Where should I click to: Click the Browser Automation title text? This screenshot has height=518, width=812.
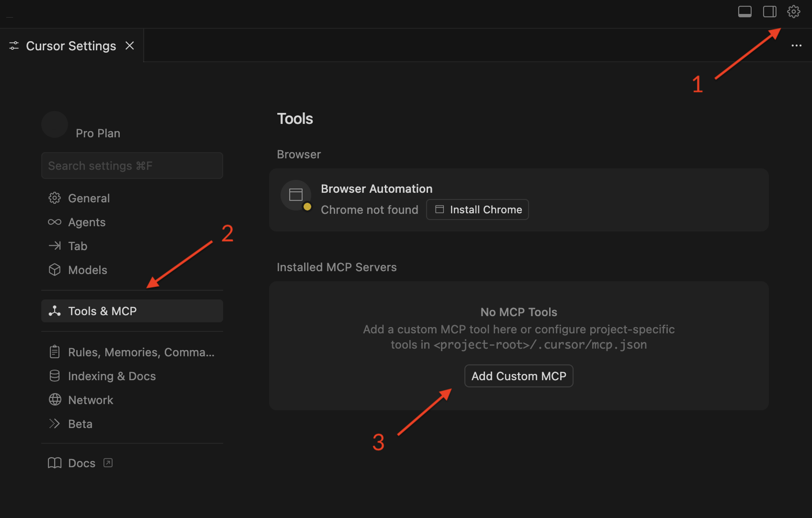[376, 189]
